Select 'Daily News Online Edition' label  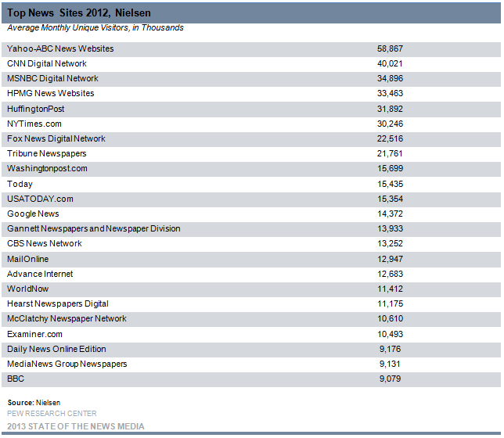(56, 349)
